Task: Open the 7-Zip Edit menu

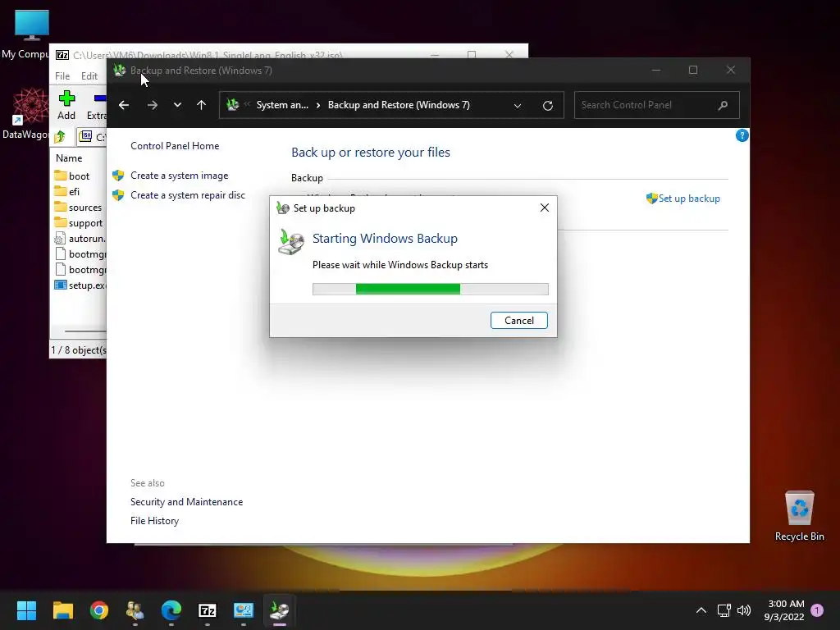Action: pos(89,76)
